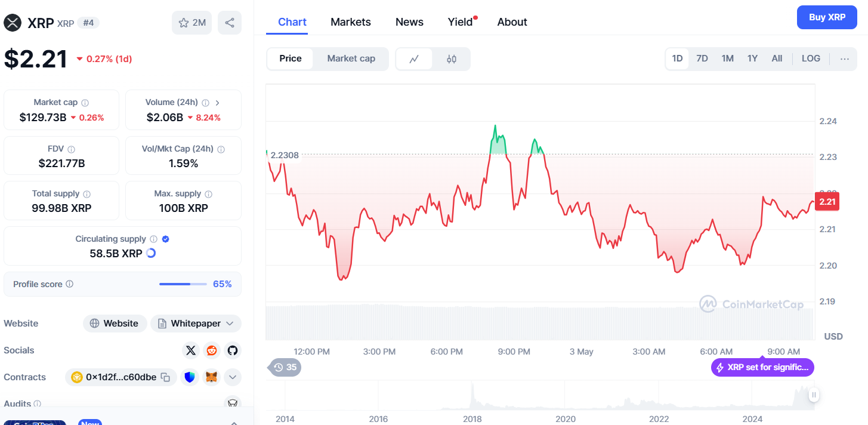Screen dimensions: 868x425
Task: Expand the Whitepaper dropdown
Action: click(x=230, y=324)
